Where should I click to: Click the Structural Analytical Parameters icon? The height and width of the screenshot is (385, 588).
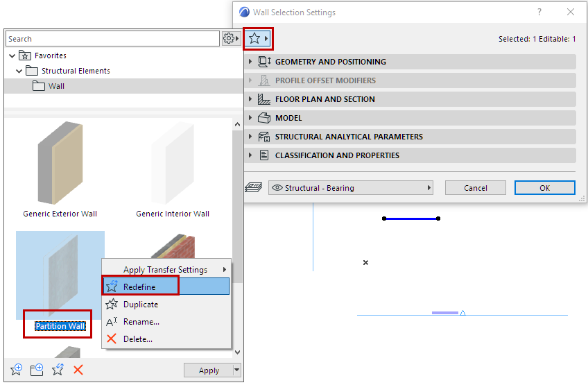tap(264, 137)
